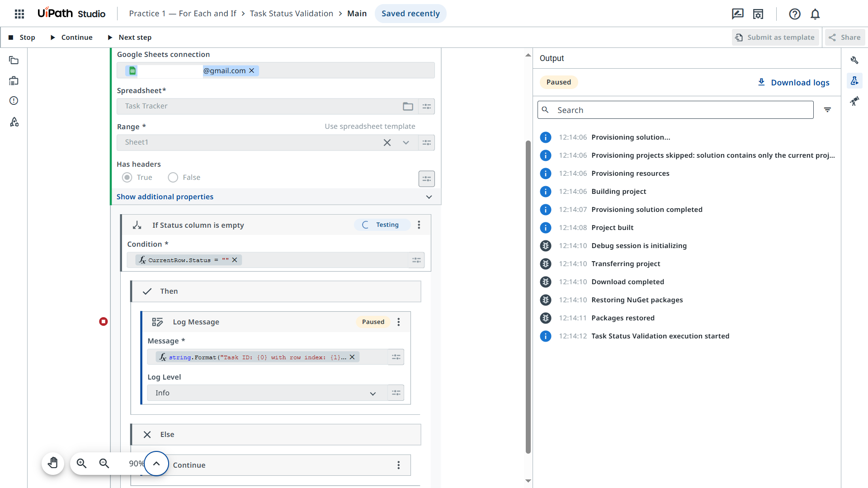Select False for Has headers
868x488 pixels.
point(173,178)
